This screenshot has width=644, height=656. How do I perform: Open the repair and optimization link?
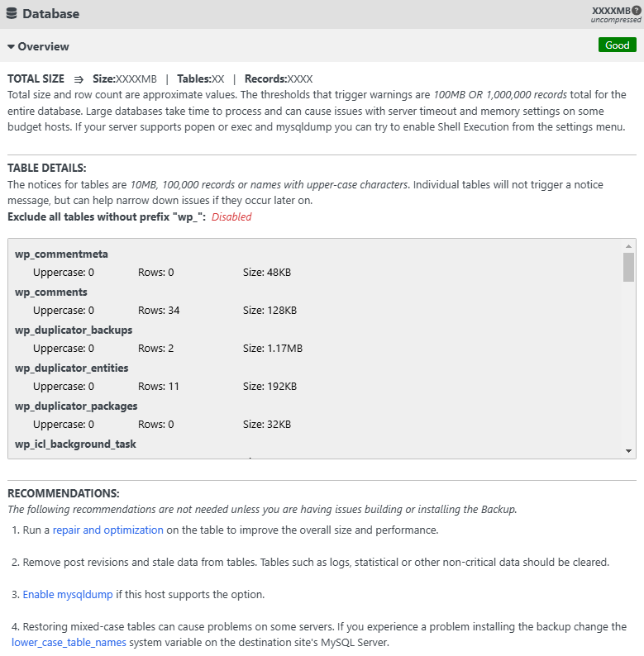(x=108, y=530)
